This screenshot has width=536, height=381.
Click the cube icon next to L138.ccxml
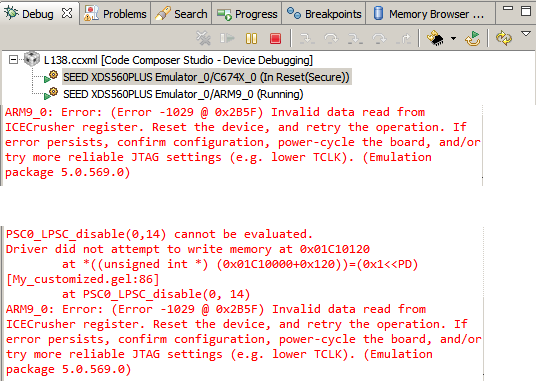pyautogui.click(x=32, y=59)
